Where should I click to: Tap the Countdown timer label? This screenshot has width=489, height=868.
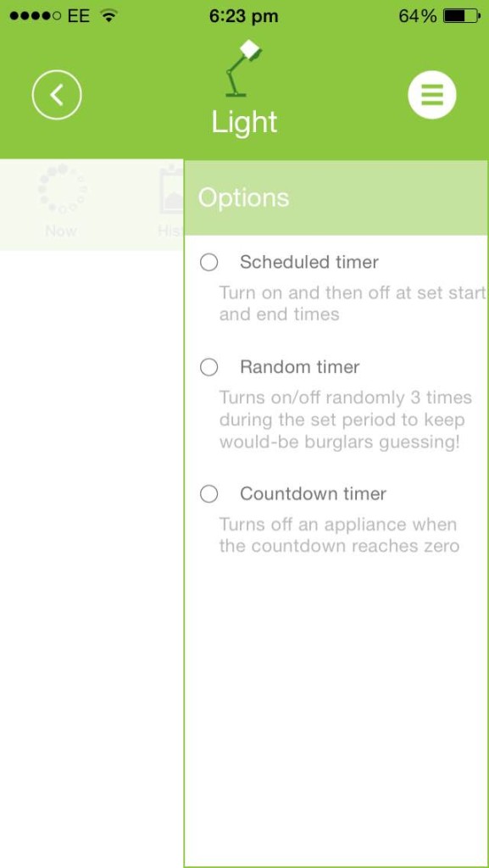point(313,493)
